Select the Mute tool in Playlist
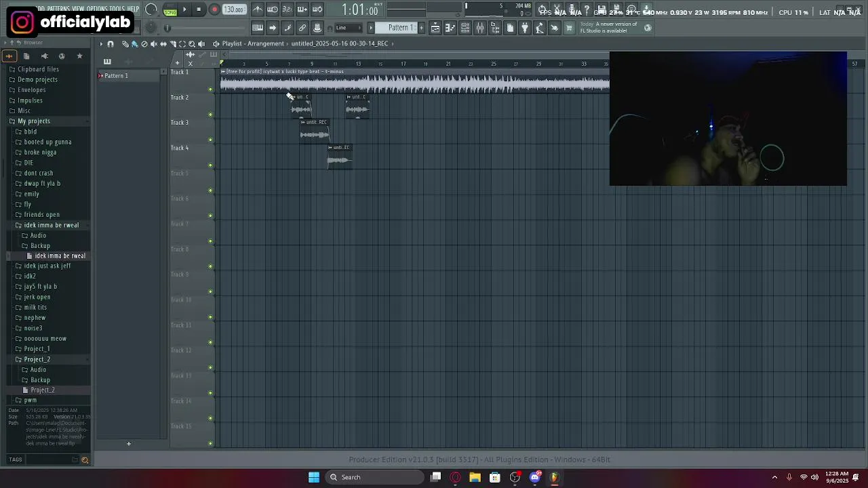This screenshot has height=488, width=868. pos(154,44)
